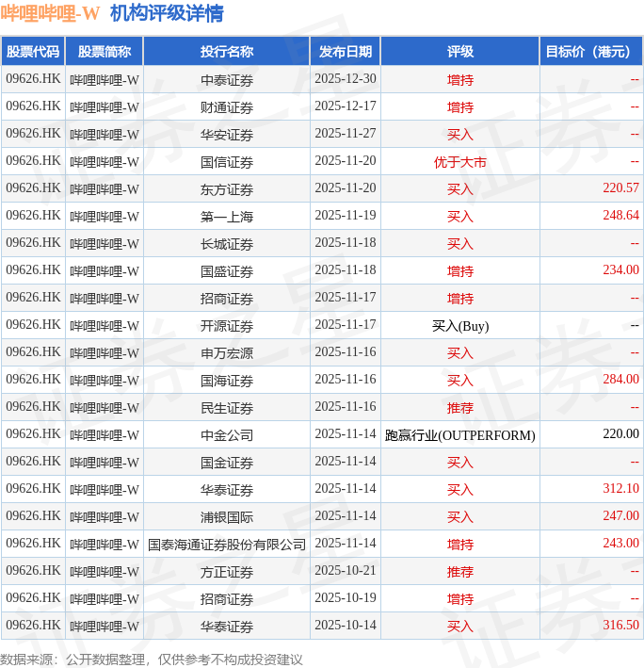Viewport: 644px width, 668px height.
Task: Click the 哔哩哔哩-W title text
Action: pyautogui.click(x=50, y=13)
